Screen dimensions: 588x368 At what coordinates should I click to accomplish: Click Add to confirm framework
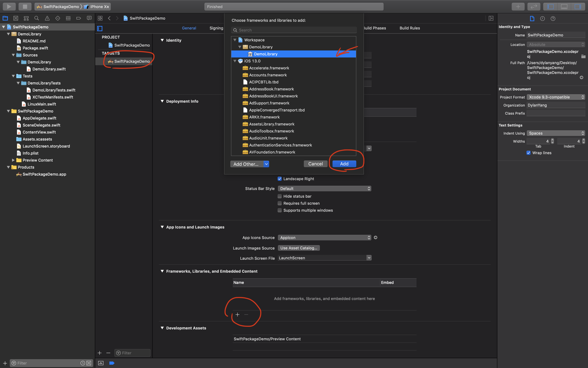pyautogui.click(x=344, y=164)
